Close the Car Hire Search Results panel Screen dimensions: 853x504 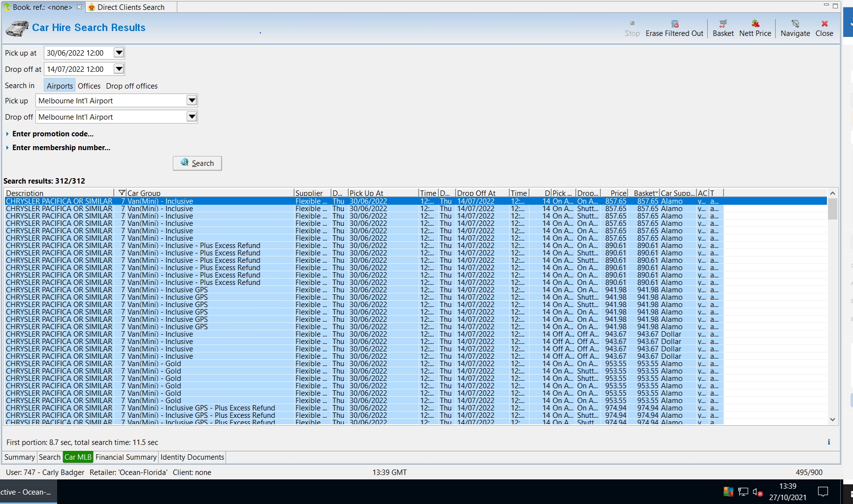[x=824, y=24]
